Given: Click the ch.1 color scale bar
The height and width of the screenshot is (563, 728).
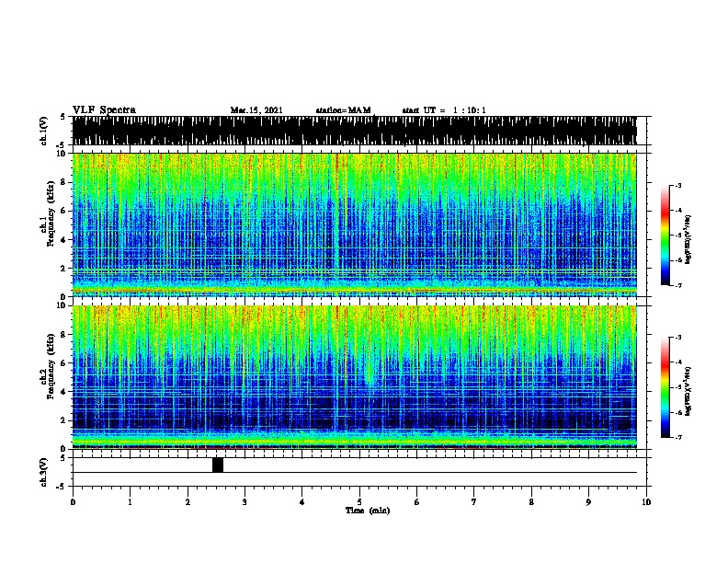Looking at the screenshot, I should click(665, 236).
